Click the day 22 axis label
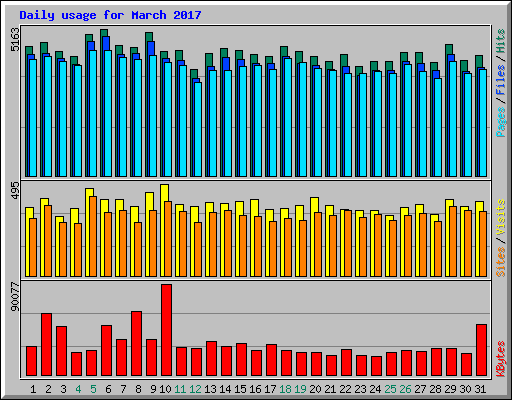 coord(345,389)
